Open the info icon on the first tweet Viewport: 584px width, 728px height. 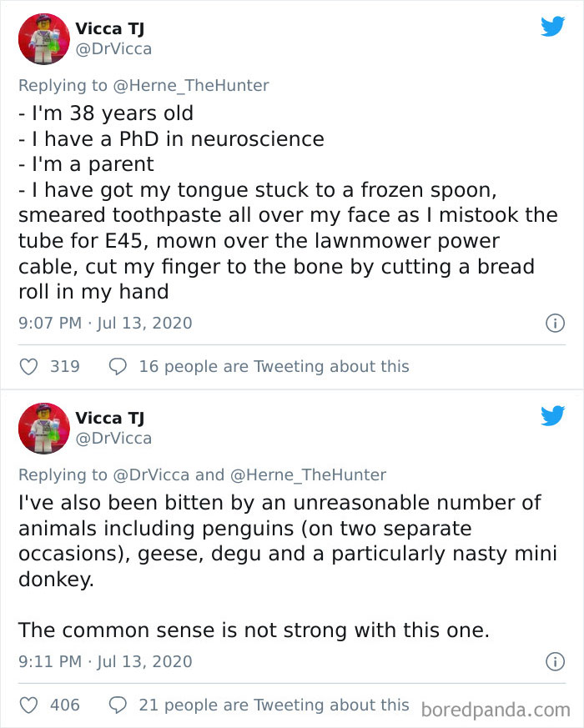tap(555, 323)
